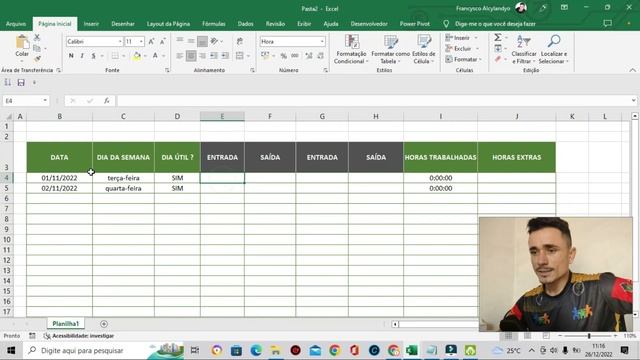Open the Windows Start menu
The height and width of the screenshot is (360, 640).
[11, 351]
